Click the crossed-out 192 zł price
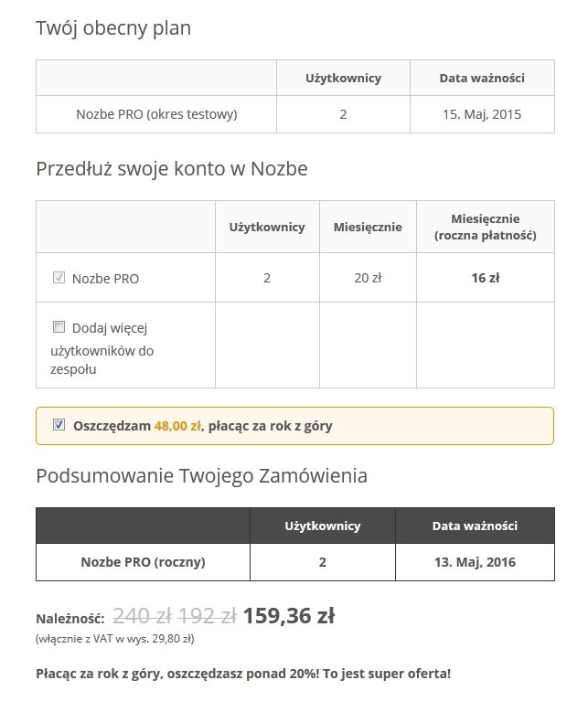The height and width of the screenshot is (712, 588). click(207, 616)
